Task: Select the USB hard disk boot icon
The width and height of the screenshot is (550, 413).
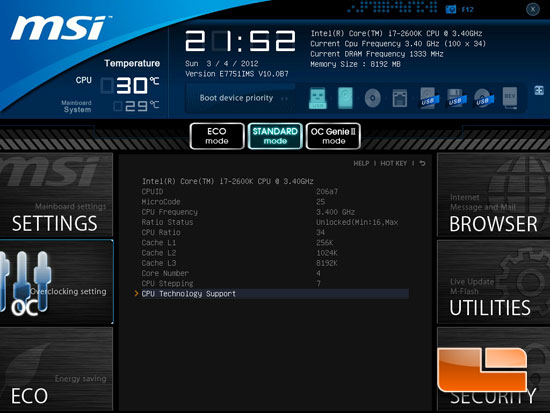Action: 429,98
